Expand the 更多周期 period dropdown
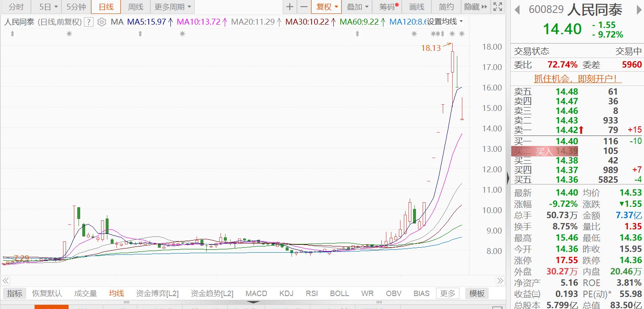The height and width of the screenshot is (309, 644). click(172, 7)
